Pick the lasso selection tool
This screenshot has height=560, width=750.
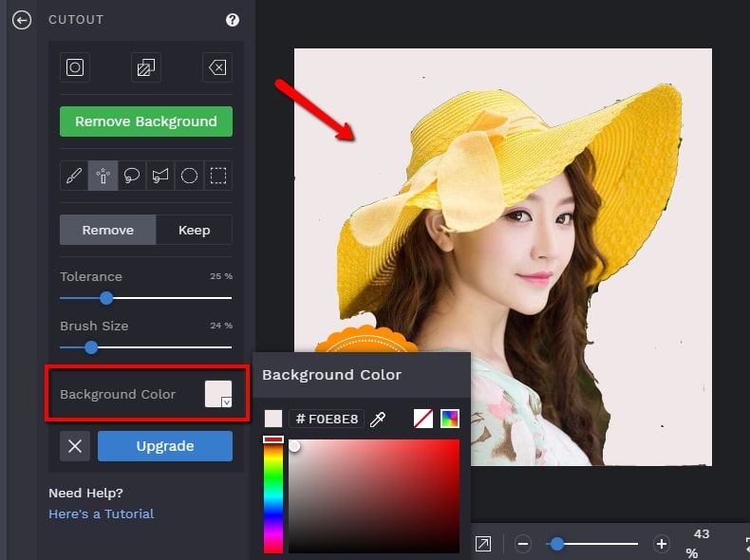point(132,176)
